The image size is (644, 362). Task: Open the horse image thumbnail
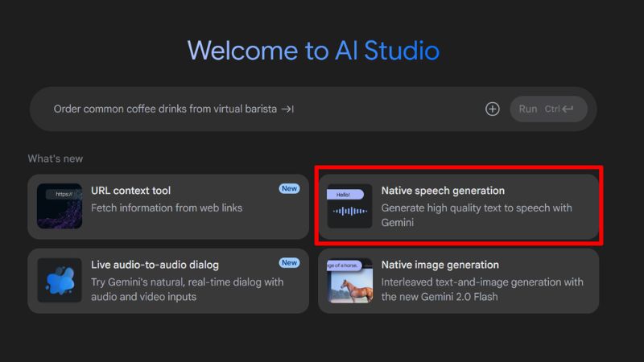349,280
